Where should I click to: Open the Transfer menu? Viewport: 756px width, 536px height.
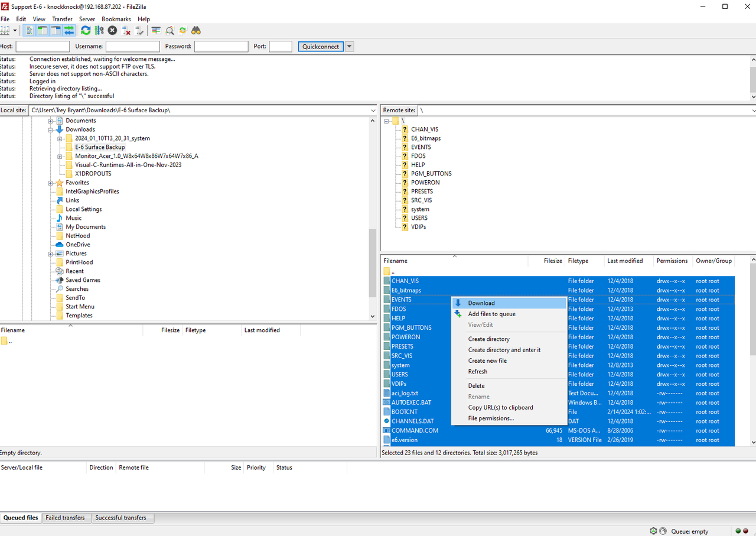coord(62,19)
